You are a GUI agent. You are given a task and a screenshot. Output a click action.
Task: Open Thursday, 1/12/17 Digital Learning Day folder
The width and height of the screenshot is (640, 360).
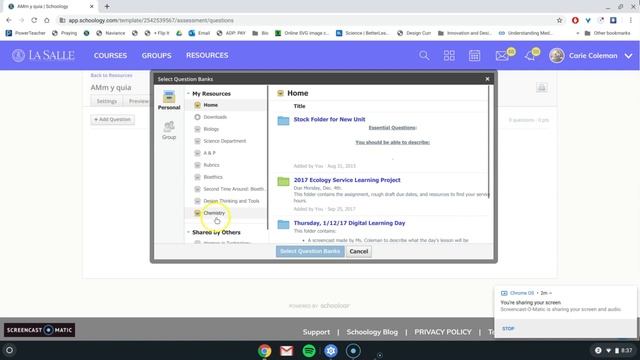[349, 223]
